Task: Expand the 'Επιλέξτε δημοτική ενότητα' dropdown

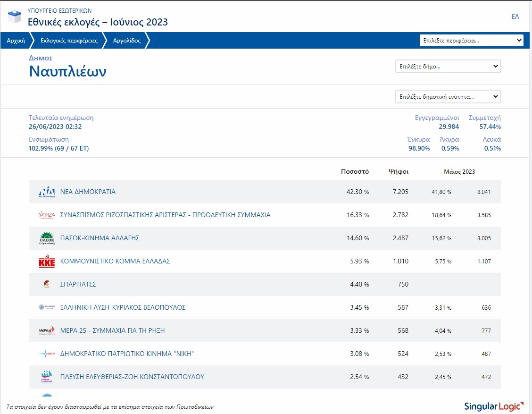Action: tap(448, 97)
